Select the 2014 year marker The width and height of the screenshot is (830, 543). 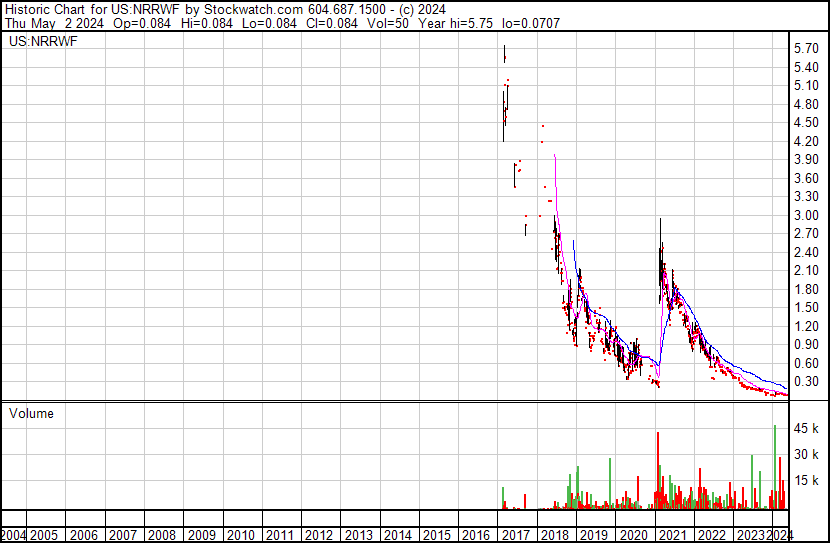coord(397,535)
